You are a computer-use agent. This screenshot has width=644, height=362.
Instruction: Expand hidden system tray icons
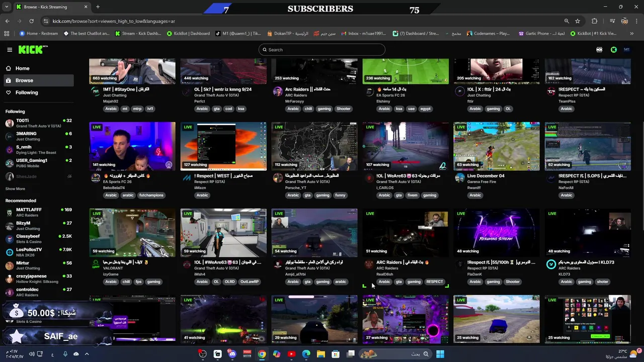click(x=87, y=354)
